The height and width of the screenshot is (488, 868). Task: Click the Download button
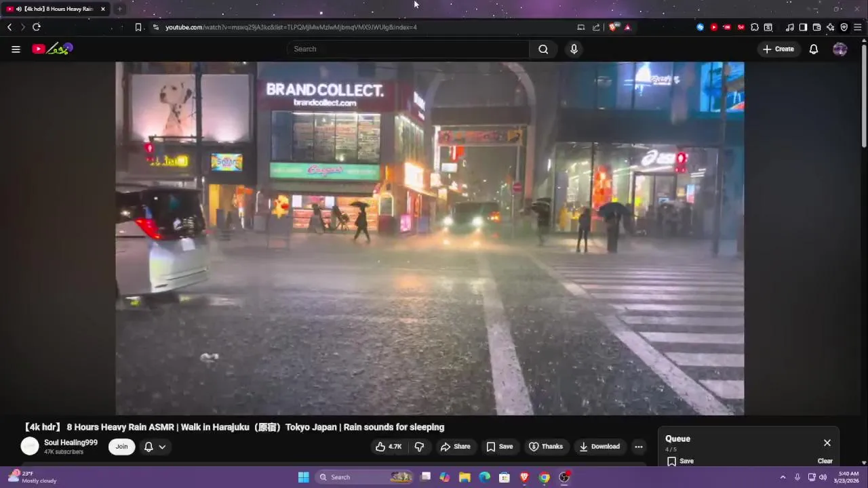point(599,446)
